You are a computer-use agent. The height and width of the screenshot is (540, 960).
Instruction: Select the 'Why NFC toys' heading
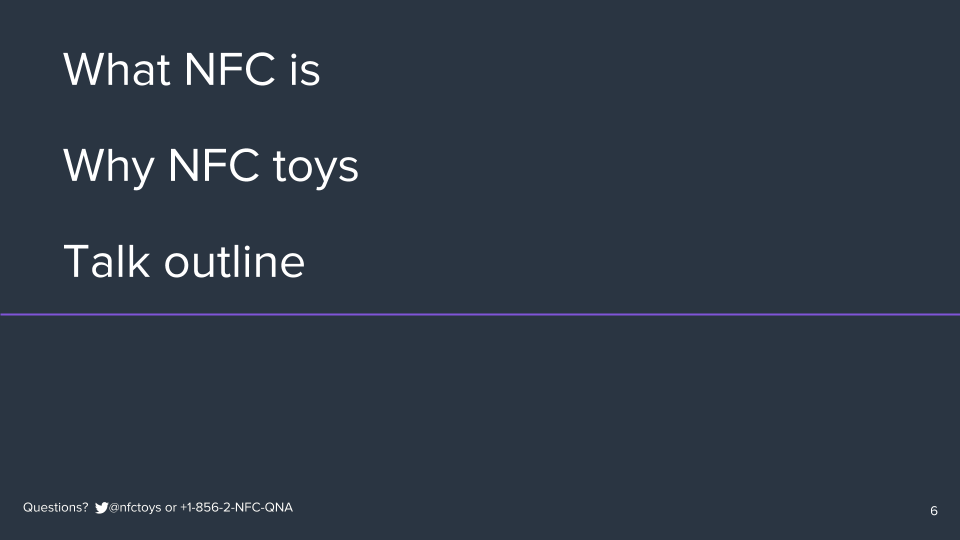tap(210, 166)
